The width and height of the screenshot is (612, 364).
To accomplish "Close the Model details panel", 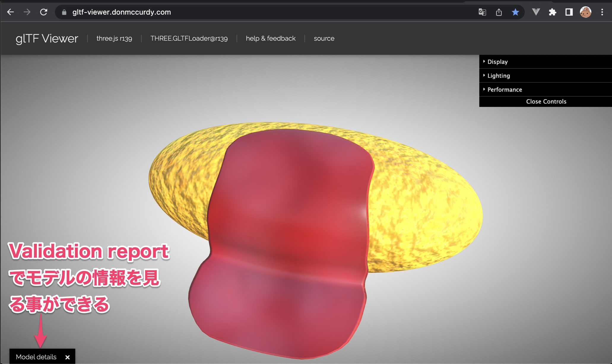I will pyautogui.click(x=67, y=357).
